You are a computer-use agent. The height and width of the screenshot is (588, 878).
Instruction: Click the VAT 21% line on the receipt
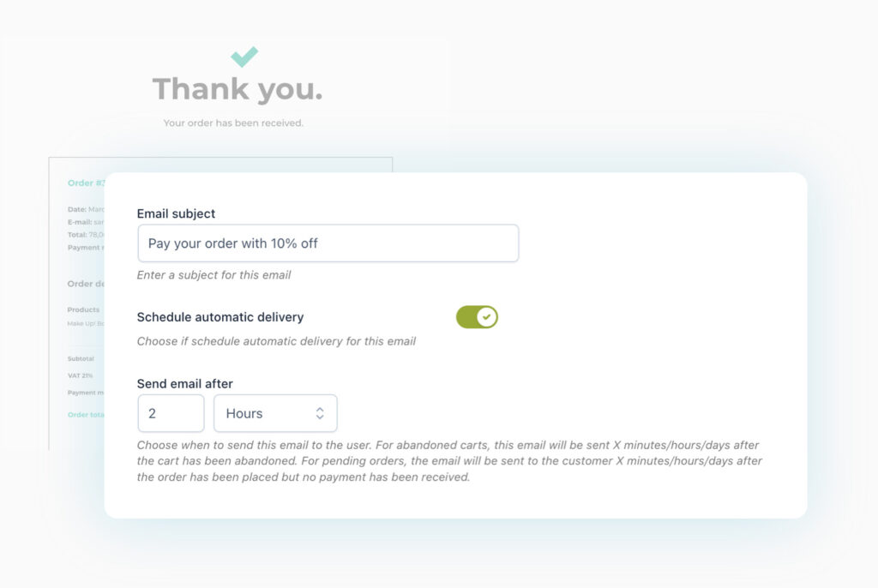[x=79, y=375]
